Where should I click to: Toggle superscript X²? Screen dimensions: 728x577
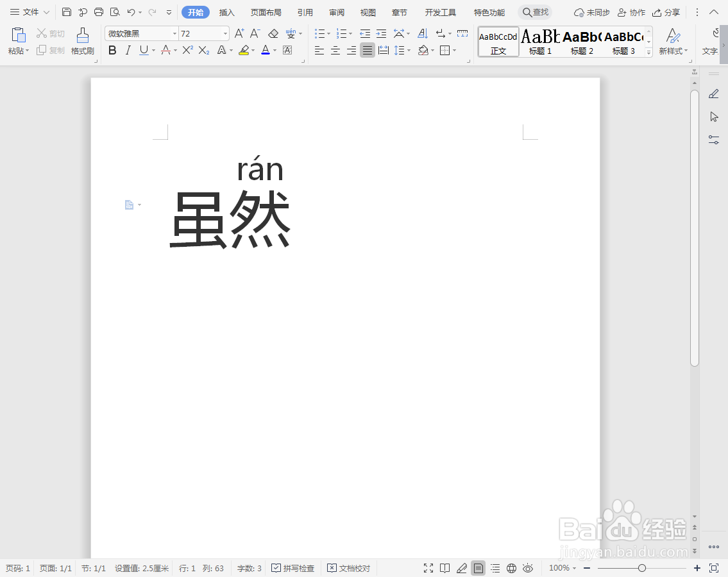(187, 49)
